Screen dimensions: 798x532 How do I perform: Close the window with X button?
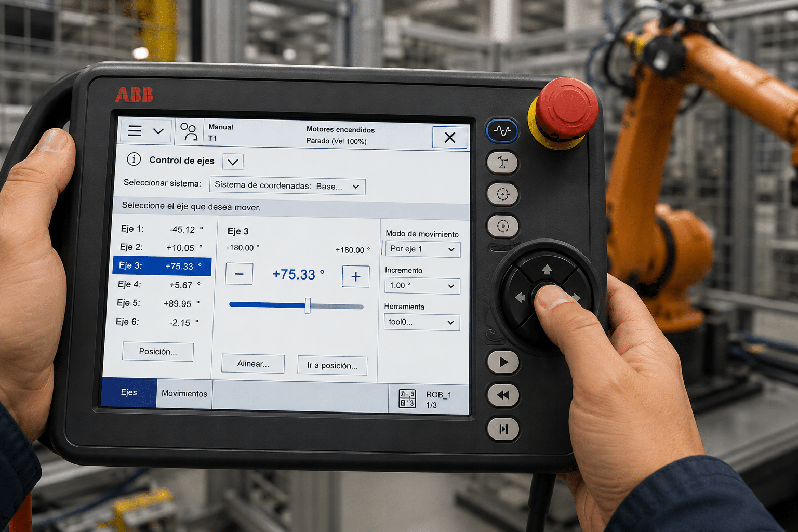coord(450,137)
